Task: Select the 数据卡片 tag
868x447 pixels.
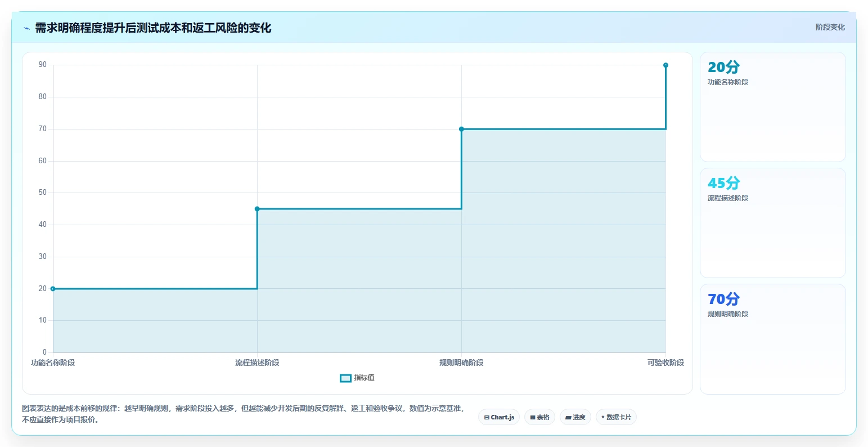Action: tap(616, 417)
